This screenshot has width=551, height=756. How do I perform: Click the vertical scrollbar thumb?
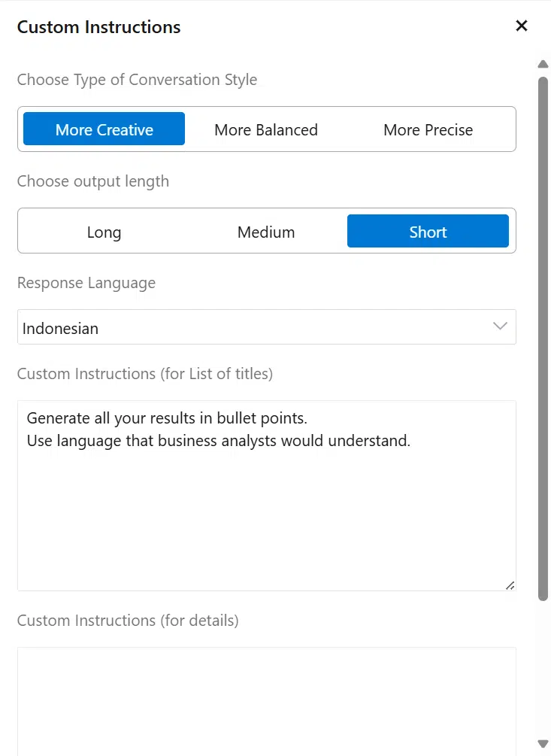point(543,339)
